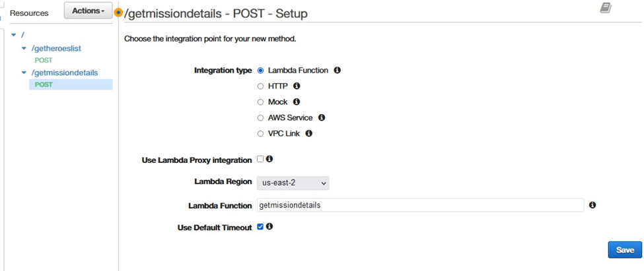
Task: Select the HTTP integration type
Action: pos(260,86)
